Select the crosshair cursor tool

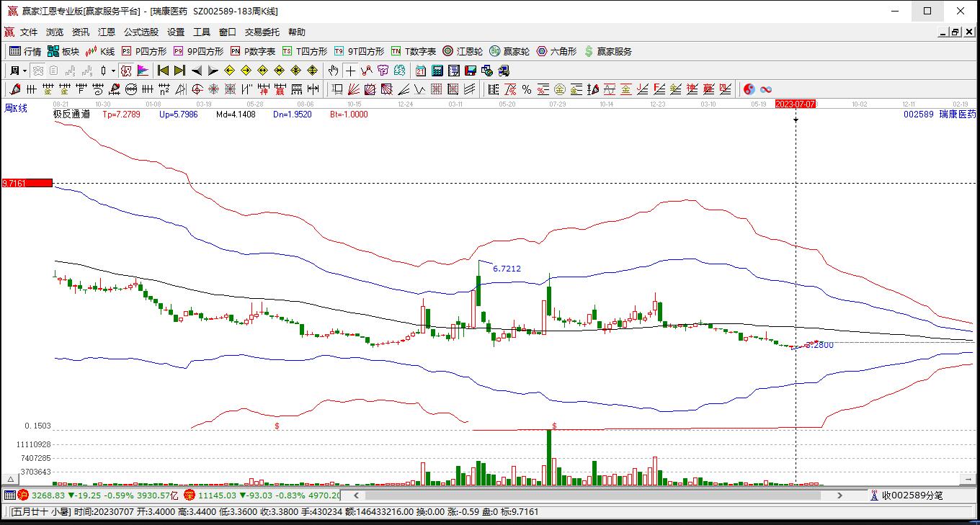point(350,71)
